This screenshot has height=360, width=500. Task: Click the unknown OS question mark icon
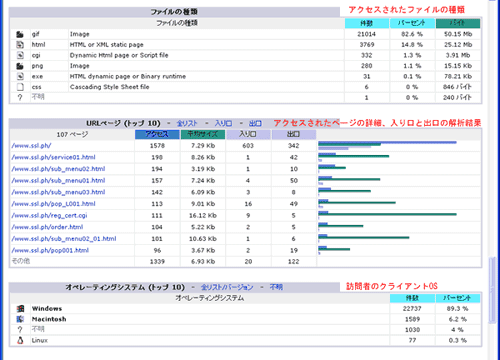[20, 330]
